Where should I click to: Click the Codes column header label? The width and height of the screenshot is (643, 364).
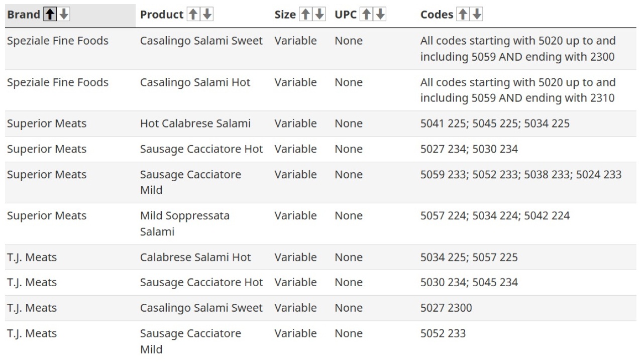pos(437,15)
